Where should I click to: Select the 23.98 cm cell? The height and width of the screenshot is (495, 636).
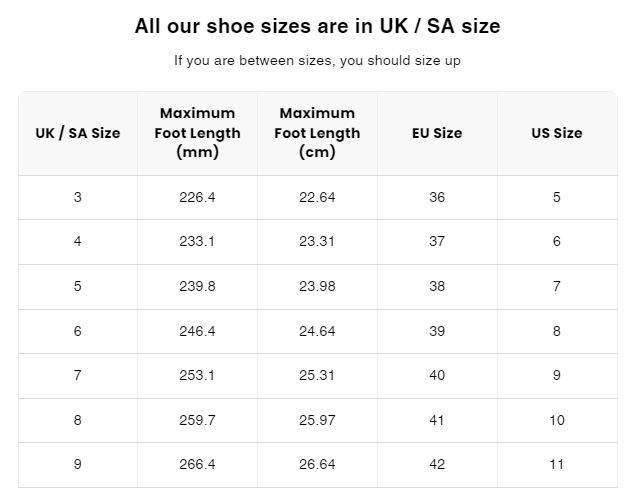(x=317, y=286)
